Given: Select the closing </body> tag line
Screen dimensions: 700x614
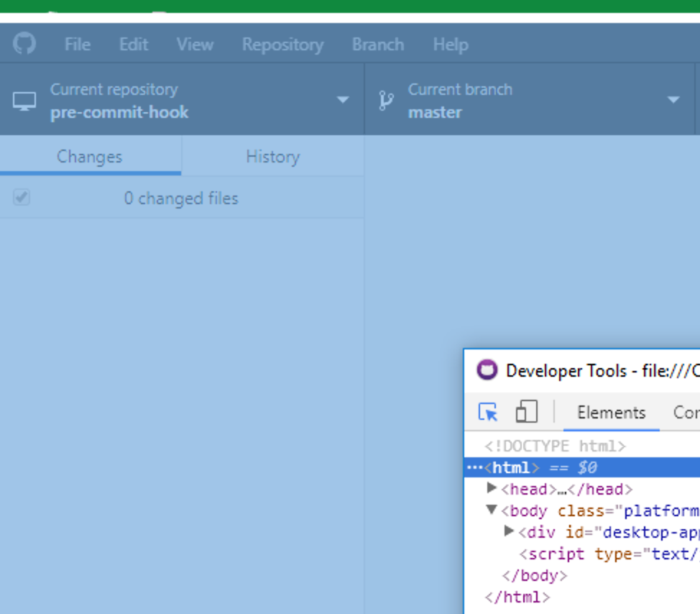Looking at the screenshot, I should point(535,576).
